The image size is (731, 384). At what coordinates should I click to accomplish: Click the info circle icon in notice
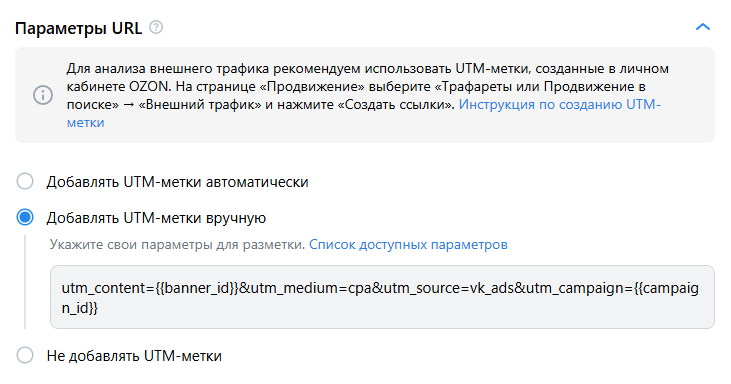point(43,95)
